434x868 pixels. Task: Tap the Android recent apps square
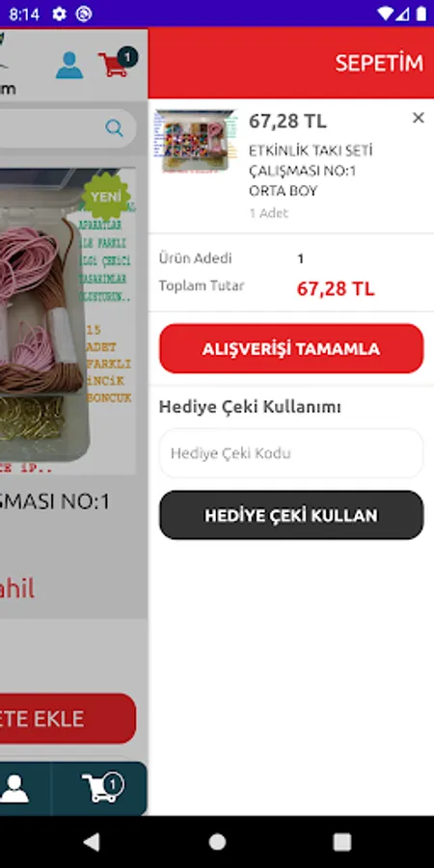click(342, 842)
